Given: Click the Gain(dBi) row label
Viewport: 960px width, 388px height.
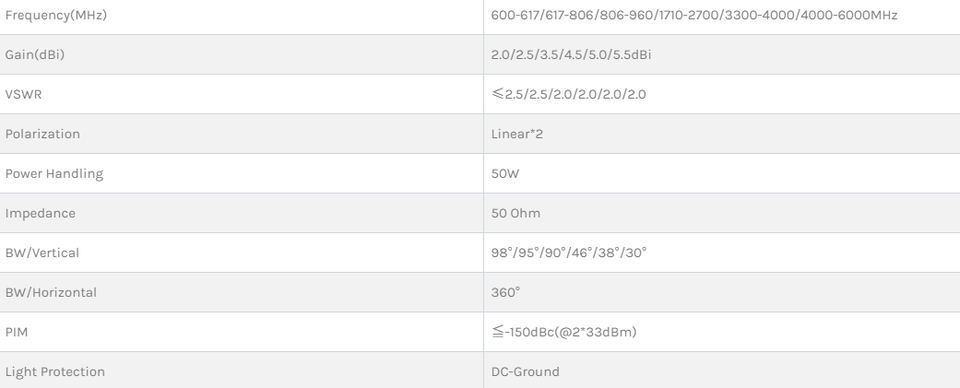Looking at the screenshot, I should pos(35,54).
